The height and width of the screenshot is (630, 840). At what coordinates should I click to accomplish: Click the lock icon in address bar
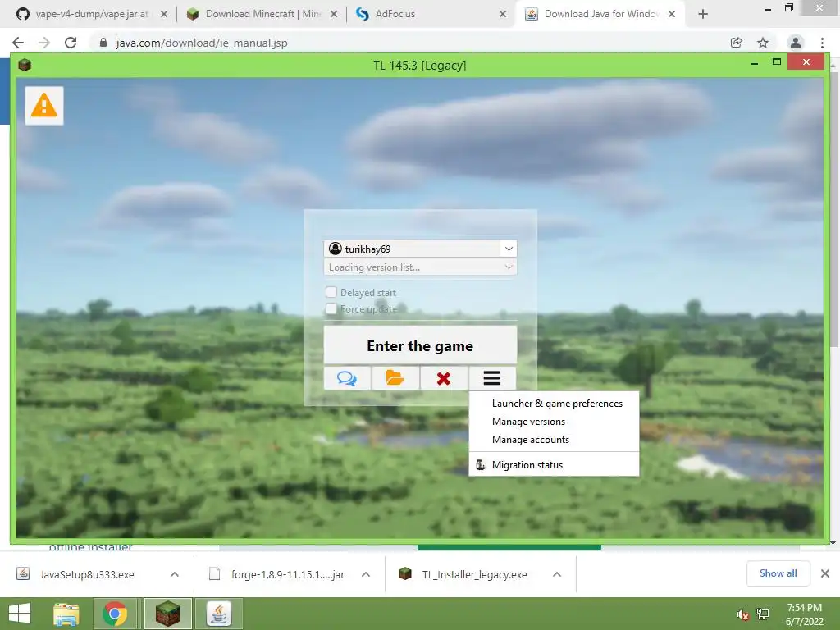(103, 43)
